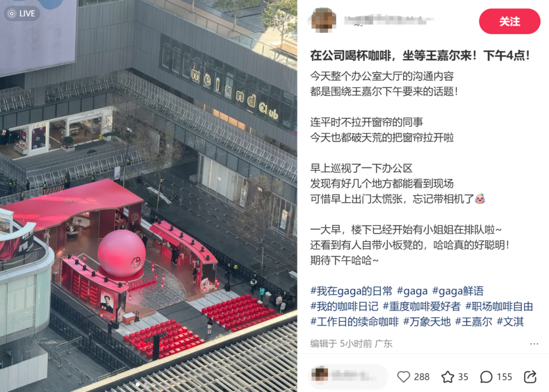Open hashtag #万象天地
The width and height of the screenshot is (549, 392).
[427, 322]
